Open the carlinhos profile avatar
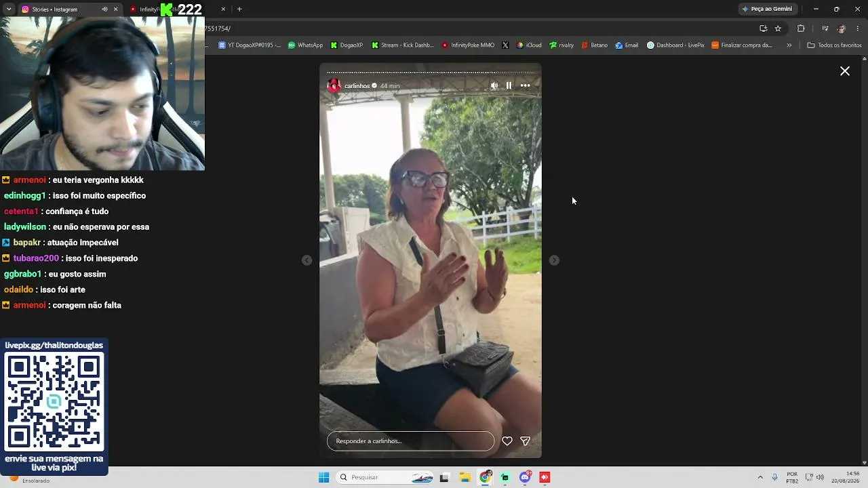The image size is (868, 488). [x=334, y=86]
